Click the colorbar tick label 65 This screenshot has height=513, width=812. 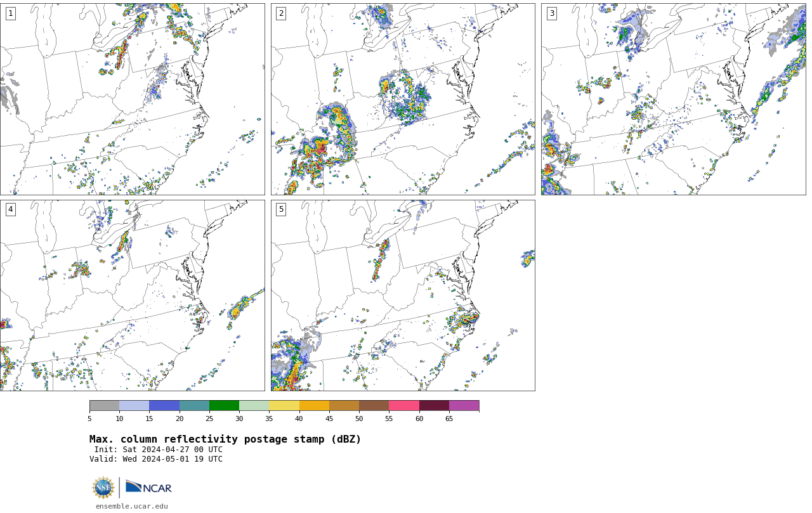point(449,419)
